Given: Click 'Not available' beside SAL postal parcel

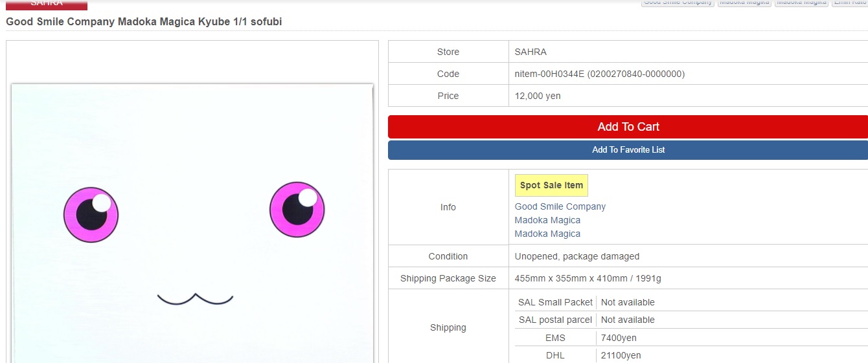Looking at the screenshot, I should [628, 320].
